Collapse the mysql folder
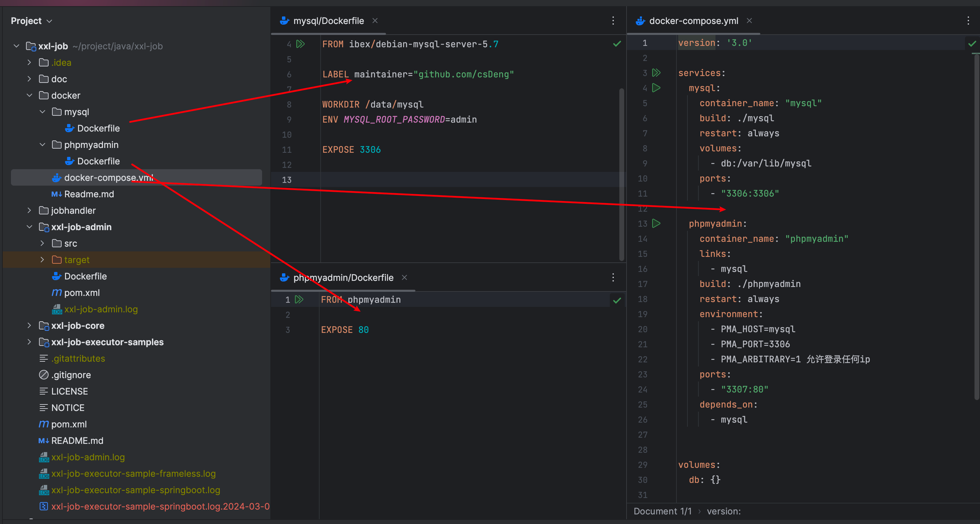Screen dimensions: 980x524 coord(42,112)
